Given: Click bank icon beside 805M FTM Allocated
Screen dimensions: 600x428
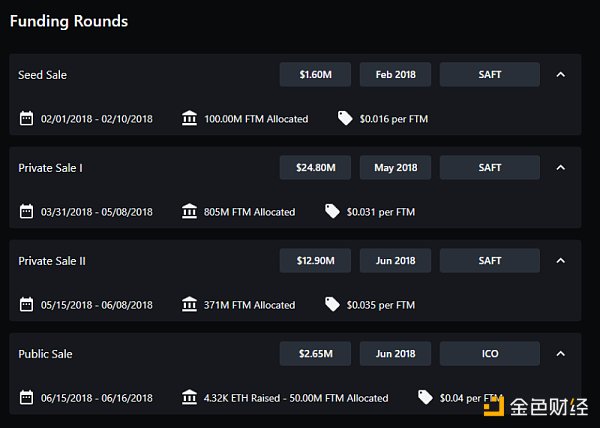Looking at the screenshot, I should 190,212.
